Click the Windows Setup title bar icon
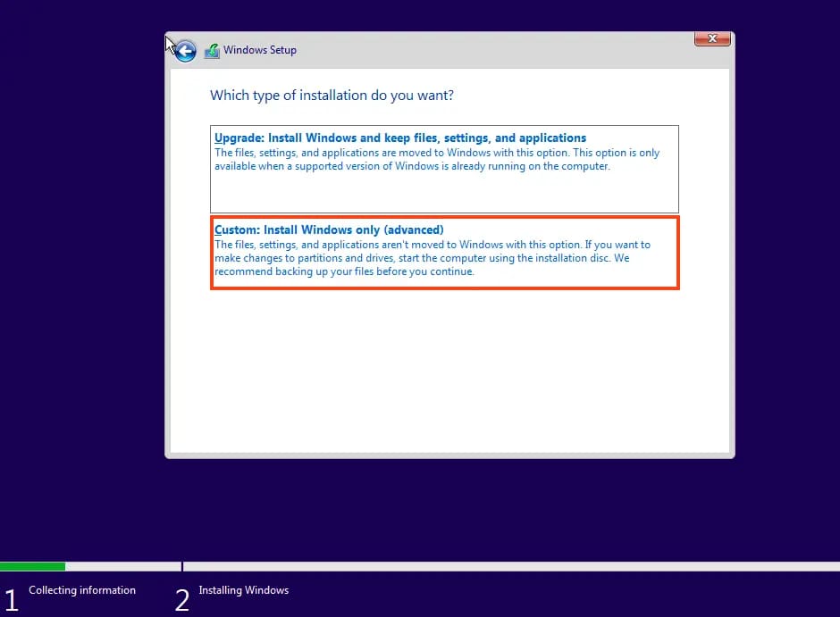The height and width of the screenshot is (617, 840). pyautogui.click(x=212, y=51)
